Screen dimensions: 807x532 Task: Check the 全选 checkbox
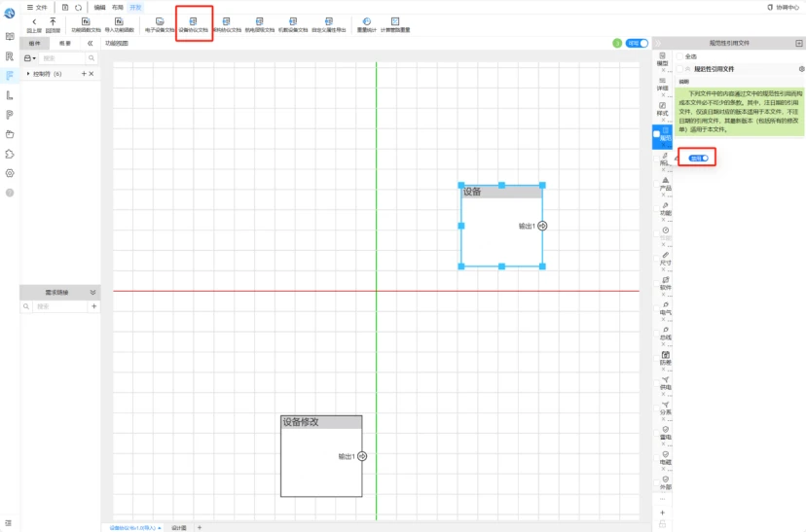pos(679,56)
